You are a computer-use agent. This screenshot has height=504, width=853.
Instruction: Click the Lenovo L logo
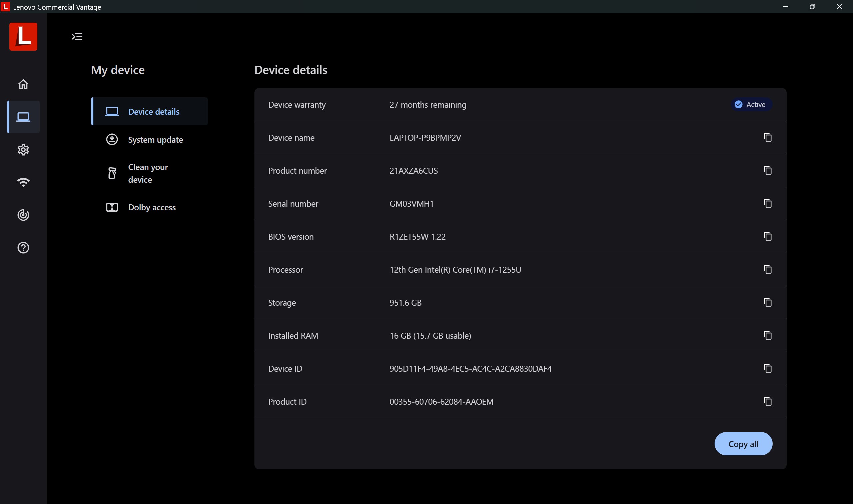point(23,37)
